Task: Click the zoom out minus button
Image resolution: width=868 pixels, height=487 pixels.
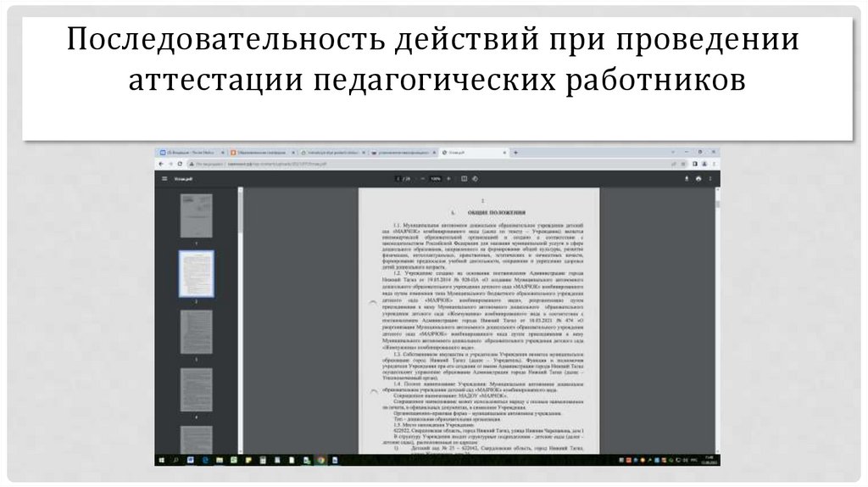Action: pos(423,179)
